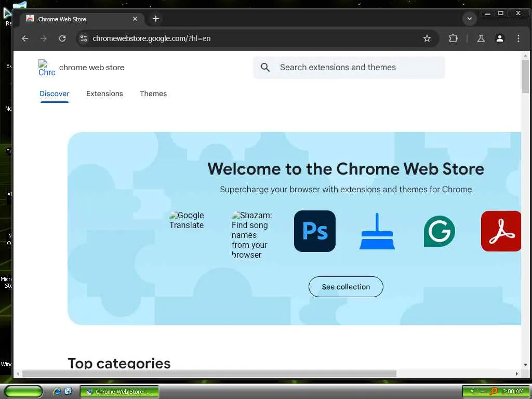Bookmark this page with the star icon
Image resolution: width=532 pixels, height=399 pixels.
tap(427, 38)
